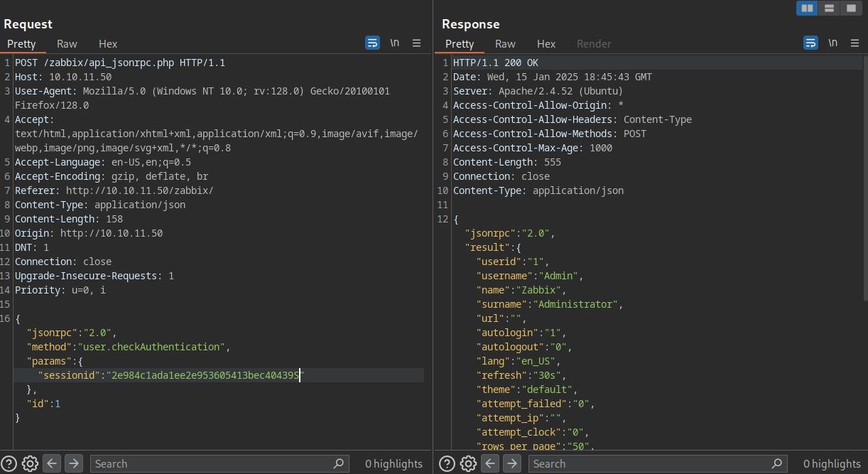Open Response panel hamburger options menu

pos(855,43)
